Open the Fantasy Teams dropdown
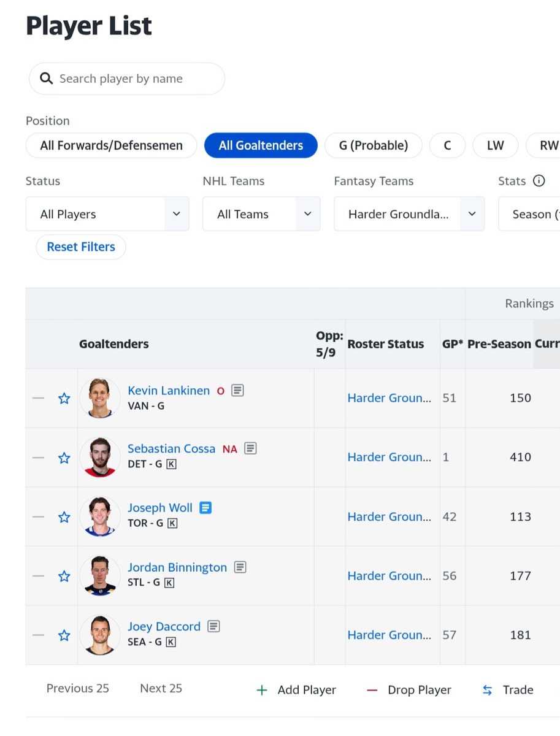Screen dimensions: 560x736 pyautogui.click(x=408, y=214)
